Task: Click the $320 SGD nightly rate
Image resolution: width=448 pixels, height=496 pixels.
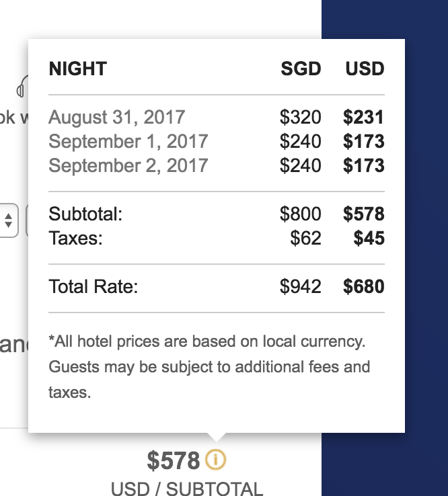Action: (301, 117)
